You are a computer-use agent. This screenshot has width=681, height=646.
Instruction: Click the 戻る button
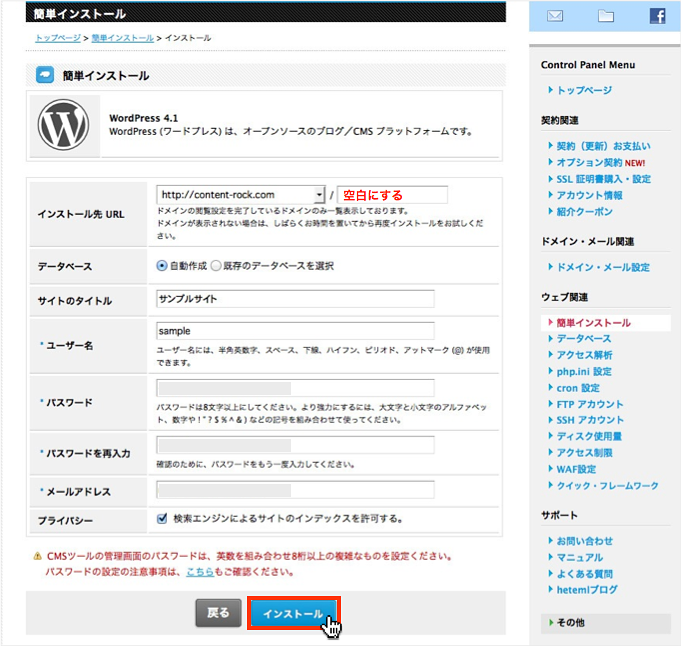pos(218,613)
